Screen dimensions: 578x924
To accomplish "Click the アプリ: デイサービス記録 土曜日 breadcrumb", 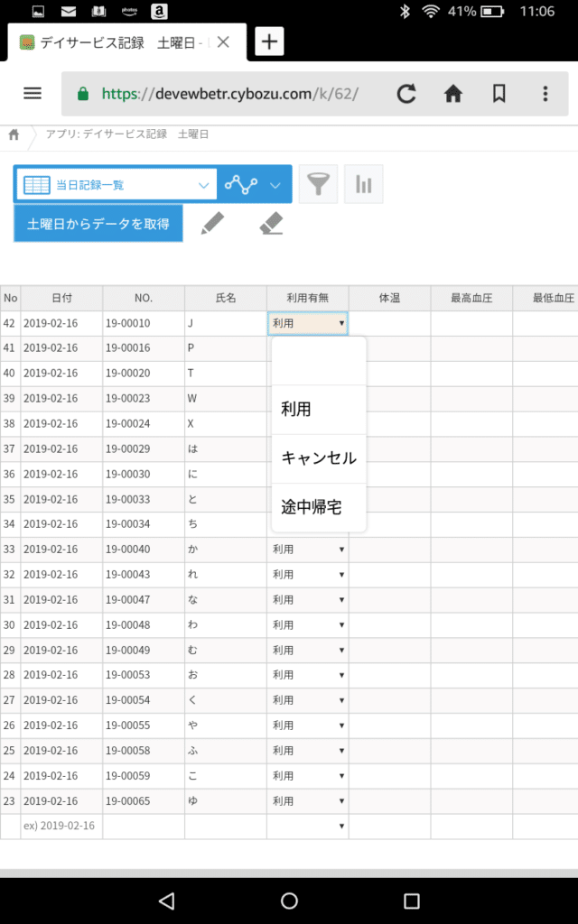I will 126,134.
